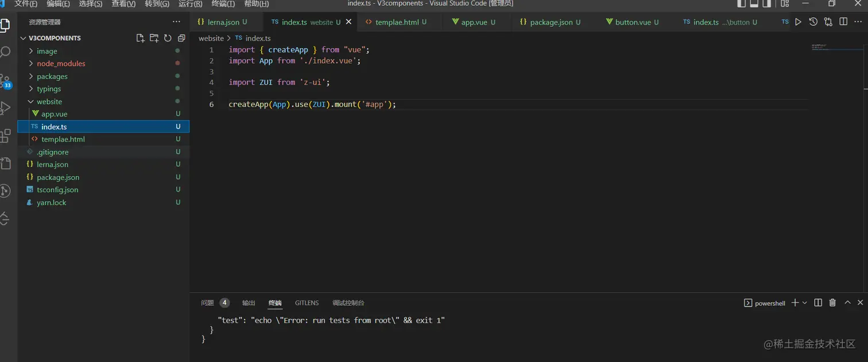The image size is (868, 362).
Task: Click the website breadcrumb in editor
Action: tap(211, 38)
